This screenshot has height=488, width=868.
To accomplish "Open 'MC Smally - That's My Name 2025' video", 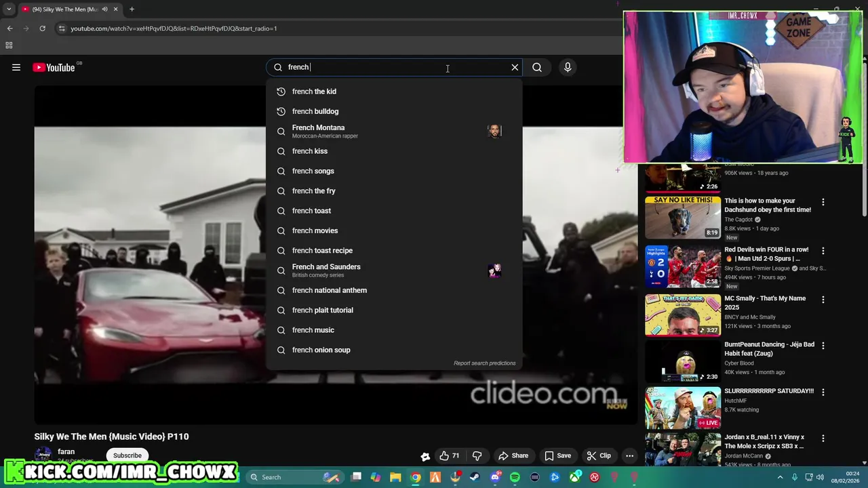I will coord(683,315).
